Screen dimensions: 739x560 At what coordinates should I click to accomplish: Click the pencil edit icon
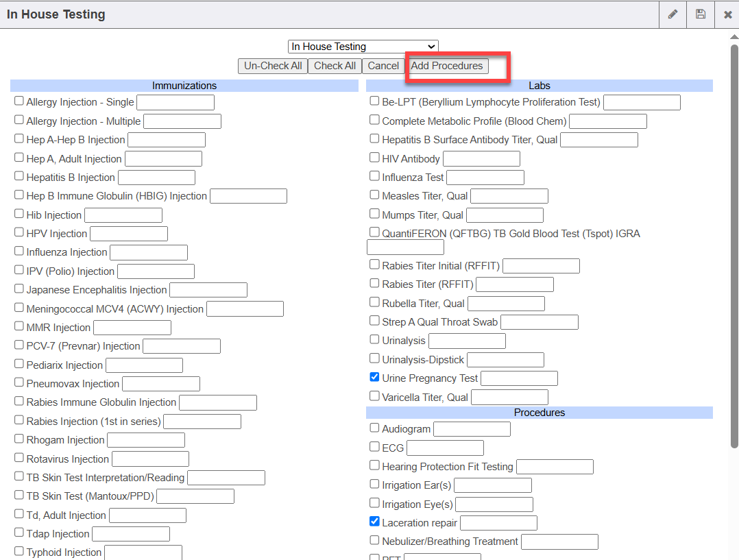673,14
